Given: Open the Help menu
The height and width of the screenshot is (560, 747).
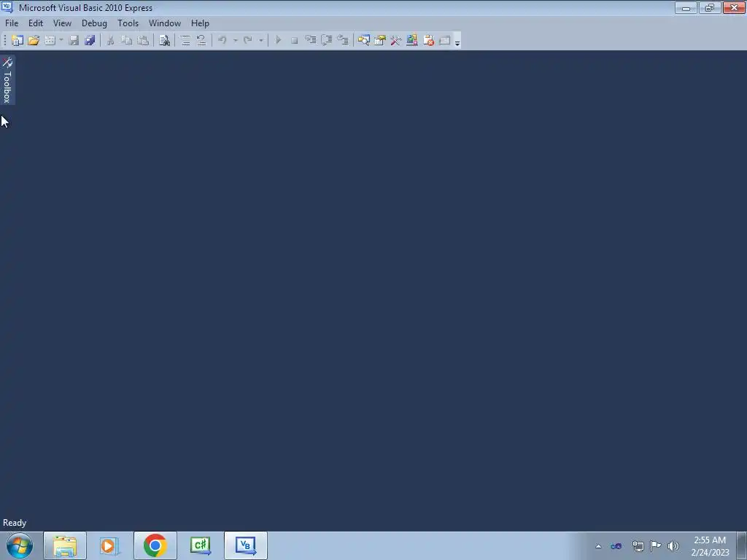Looking at the screenshot, I should pyautogui.click(x=200, y=23).
